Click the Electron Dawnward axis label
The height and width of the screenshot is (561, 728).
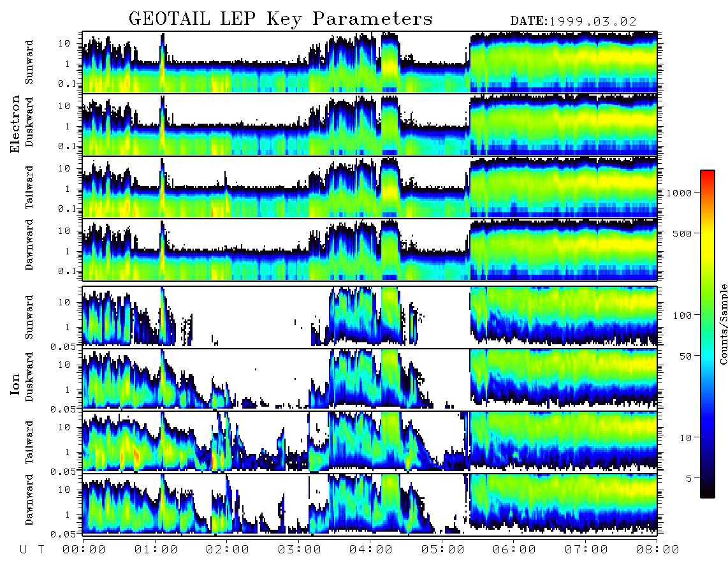29,245
